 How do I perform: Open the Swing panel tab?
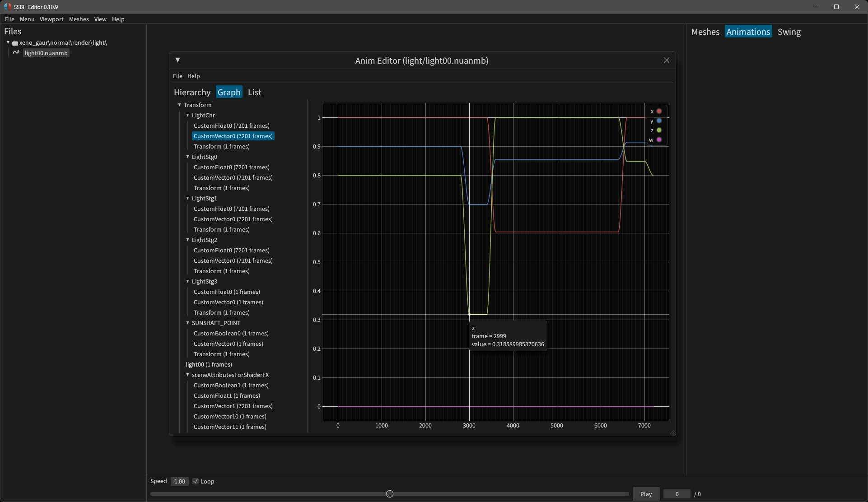(x=789, y=32)
